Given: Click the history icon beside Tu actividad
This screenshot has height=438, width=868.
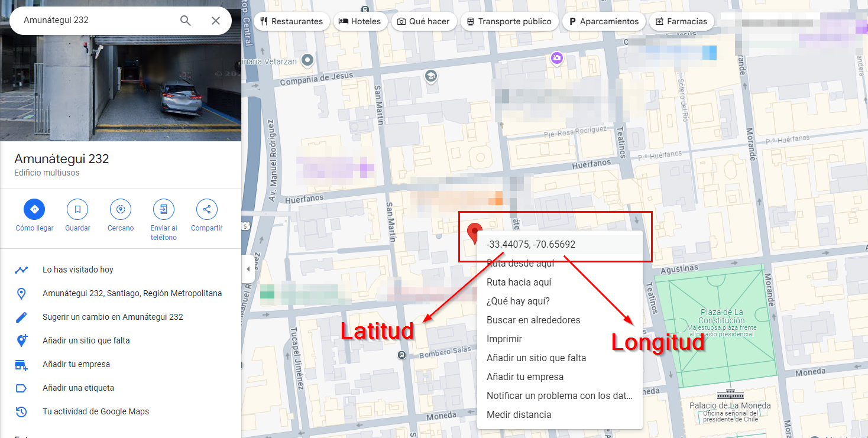Looking at the screenshot, I should [x=21, y=412].
